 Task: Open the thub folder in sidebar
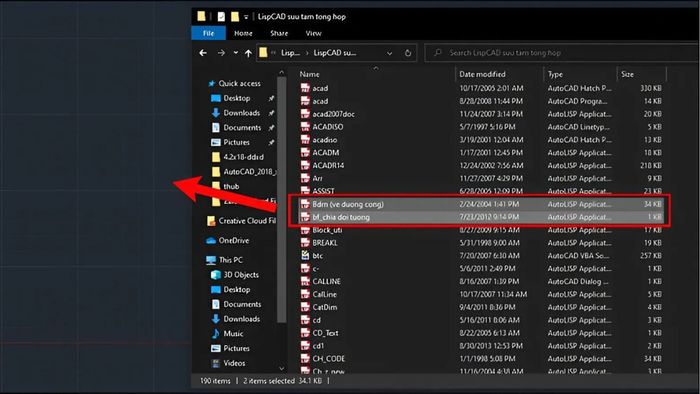231,187
